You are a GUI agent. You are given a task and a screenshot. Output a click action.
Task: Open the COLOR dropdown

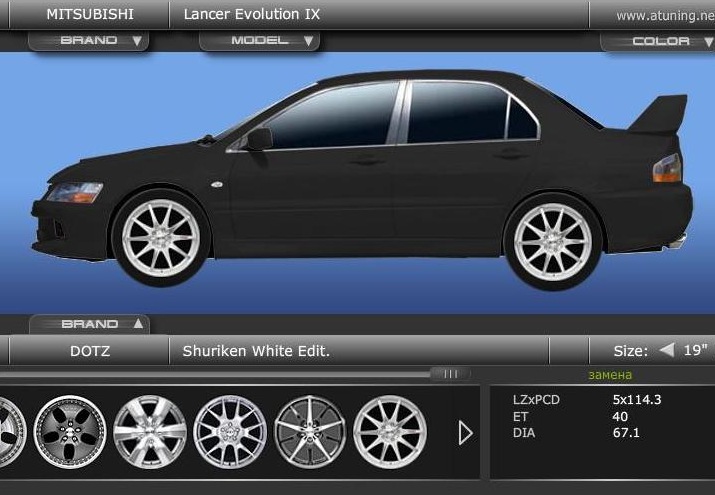pos(658,41)
